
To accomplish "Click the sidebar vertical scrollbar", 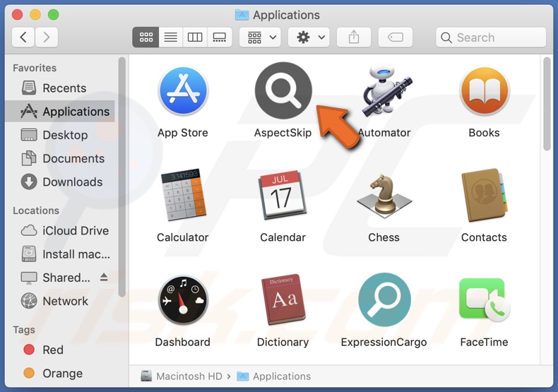I will coord(121,177).
